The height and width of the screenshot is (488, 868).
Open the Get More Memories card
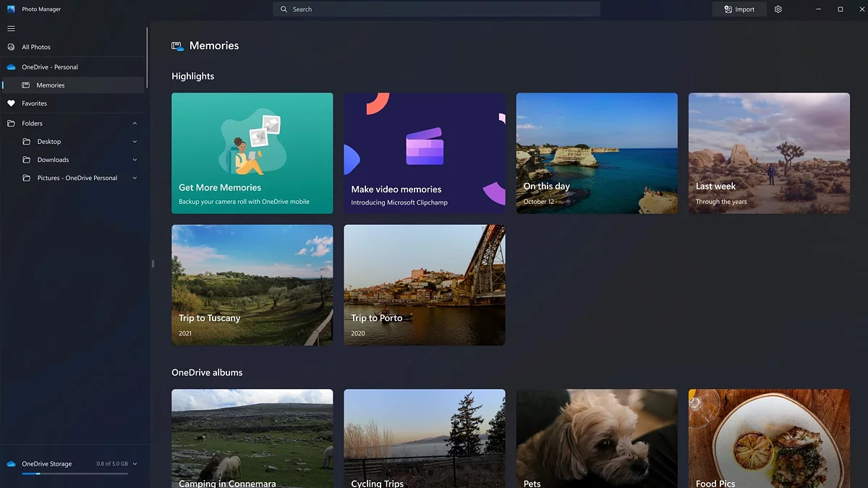point(252,153)
